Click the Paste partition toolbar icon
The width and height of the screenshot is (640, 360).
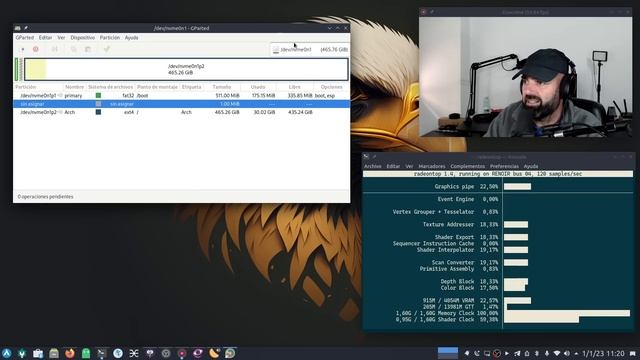point(88,49)
